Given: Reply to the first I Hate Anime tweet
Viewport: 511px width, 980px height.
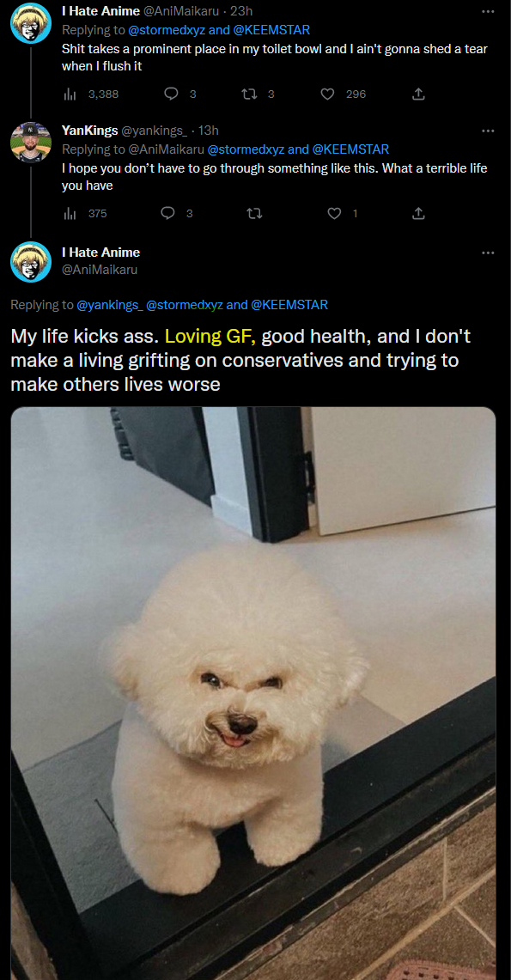Looking at the screenshot, I should pyautogui.click(x=179, y=94).
